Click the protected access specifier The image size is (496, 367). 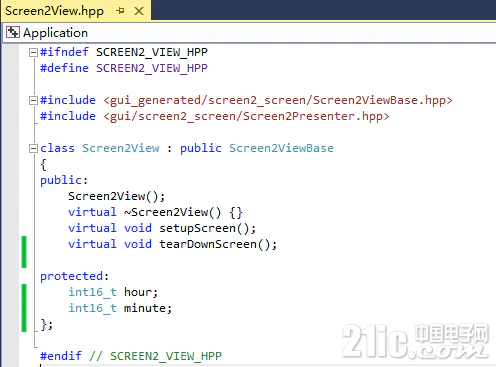71,276
